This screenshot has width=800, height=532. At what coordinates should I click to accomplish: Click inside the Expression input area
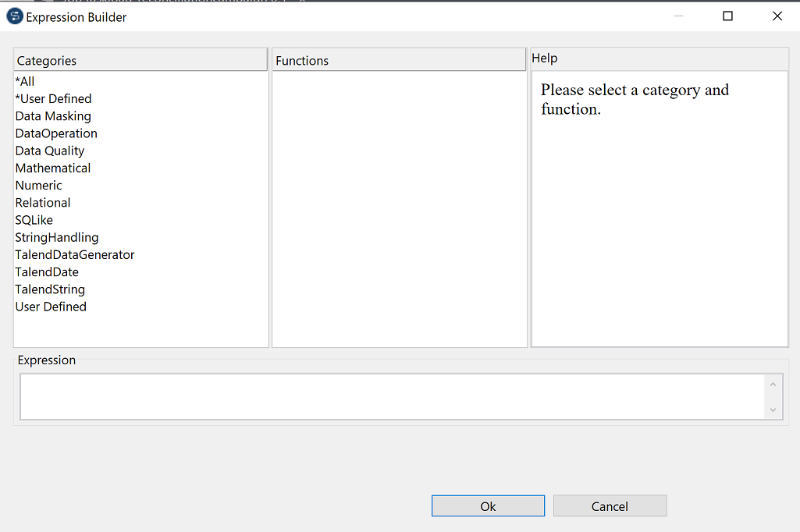[x=390, y=396]
